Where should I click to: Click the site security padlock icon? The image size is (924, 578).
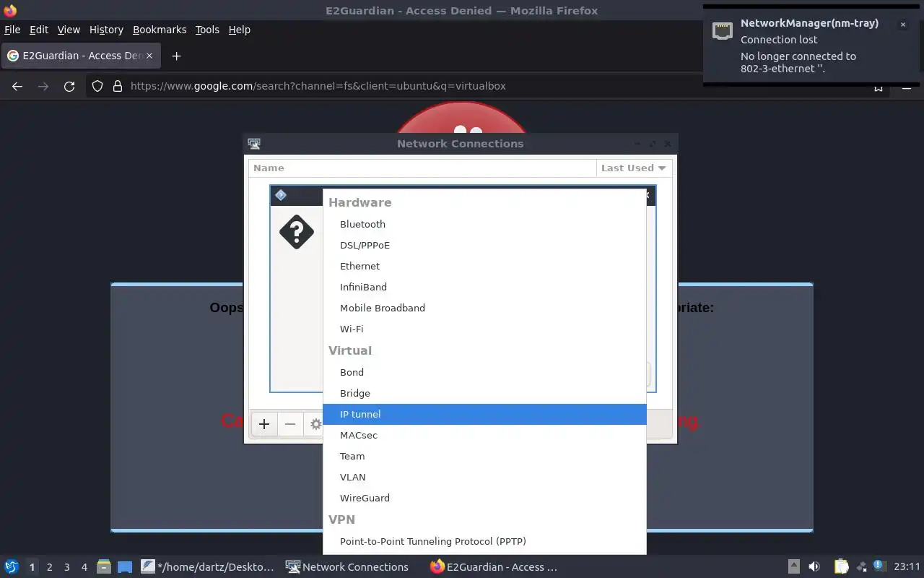click(x=118, y=86)
